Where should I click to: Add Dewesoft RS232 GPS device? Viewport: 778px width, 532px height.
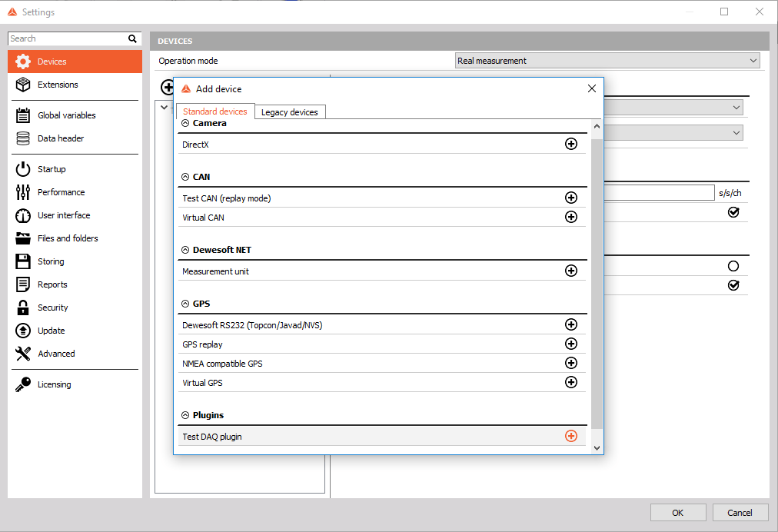570,324
